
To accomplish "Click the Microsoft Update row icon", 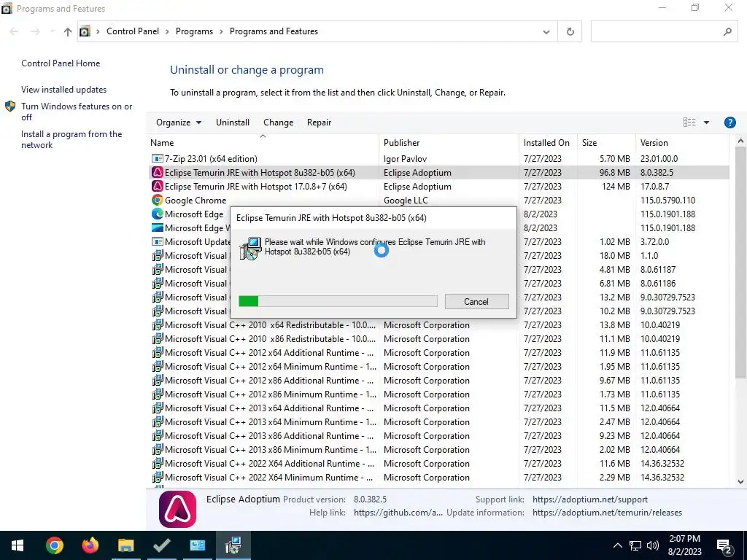I will [157, 241].
